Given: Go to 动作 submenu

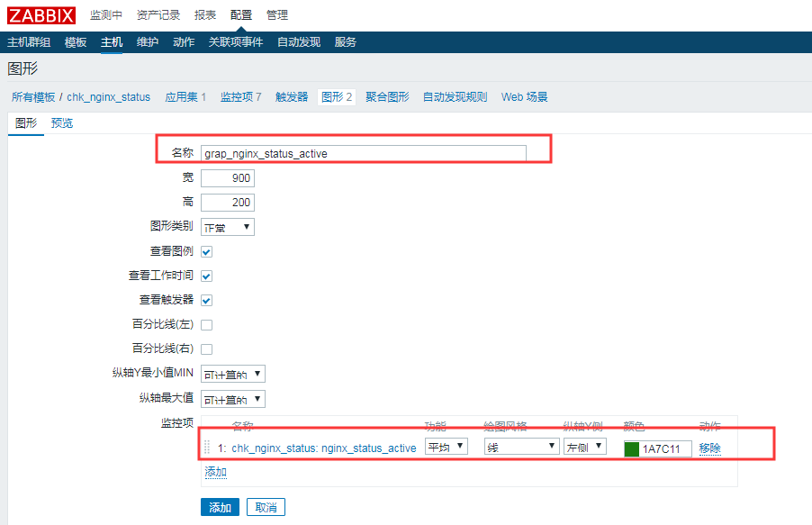Looking at the screenshot, I should [x=184, y=42].
